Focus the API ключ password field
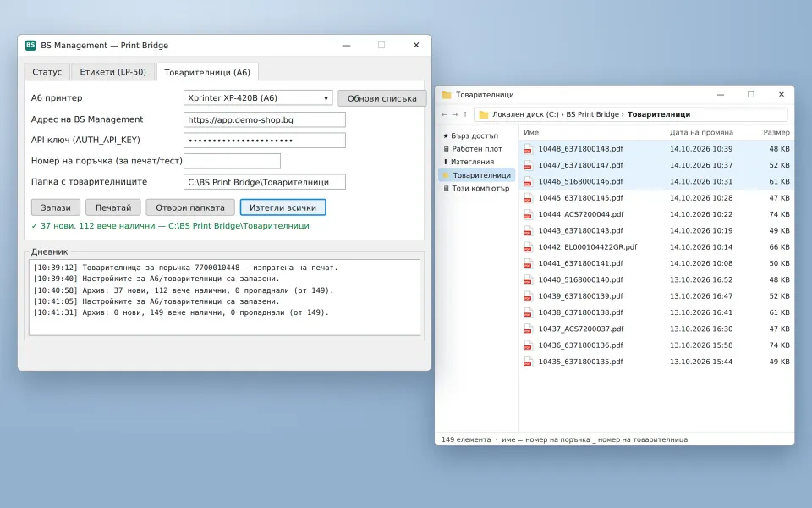The image size is (812, 508). [x=265, y=141]
